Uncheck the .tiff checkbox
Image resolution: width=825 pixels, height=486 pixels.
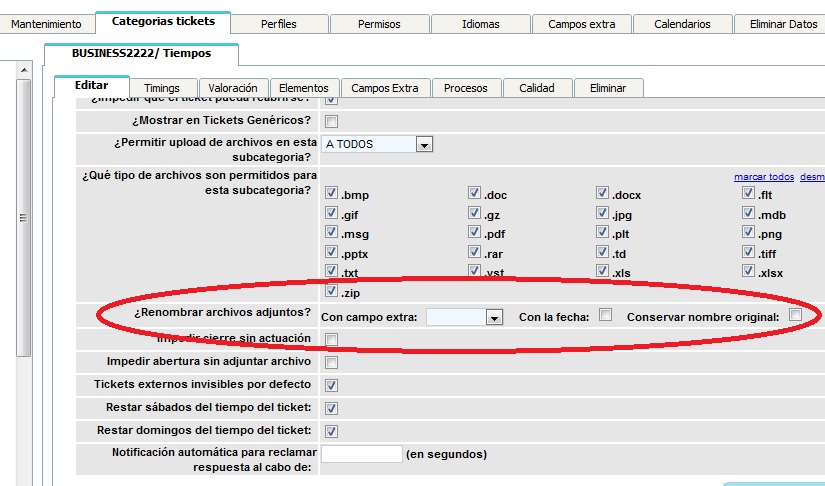tap(748, 251)
